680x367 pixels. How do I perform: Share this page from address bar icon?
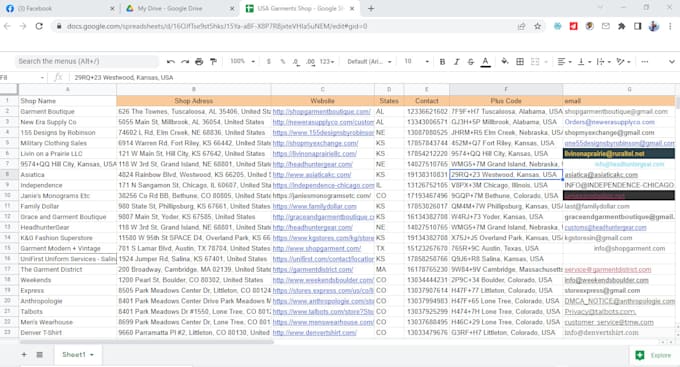tap(521, 26)
